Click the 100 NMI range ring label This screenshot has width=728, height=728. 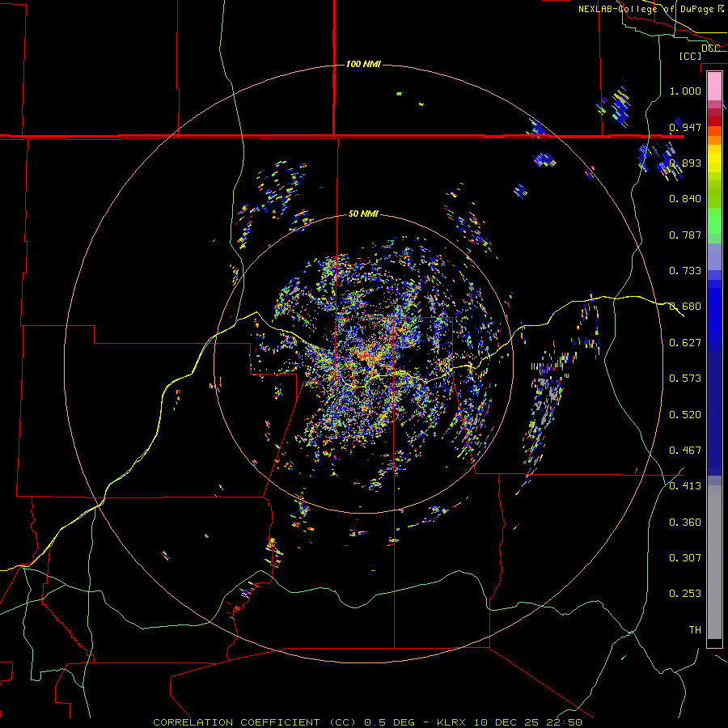click(363, 64)
